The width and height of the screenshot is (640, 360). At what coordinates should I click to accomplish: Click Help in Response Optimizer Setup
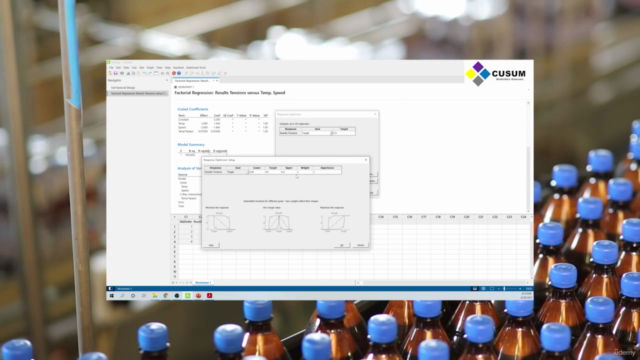211,245
